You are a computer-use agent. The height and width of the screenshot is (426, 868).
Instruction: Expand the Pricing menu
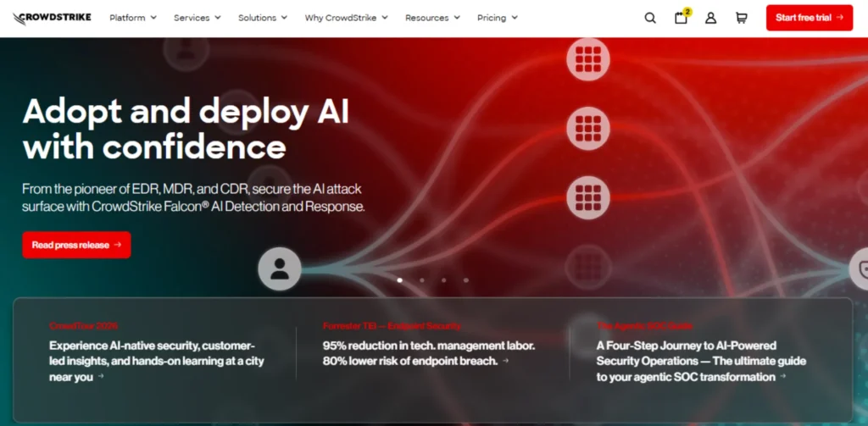(x=497, y=18)
